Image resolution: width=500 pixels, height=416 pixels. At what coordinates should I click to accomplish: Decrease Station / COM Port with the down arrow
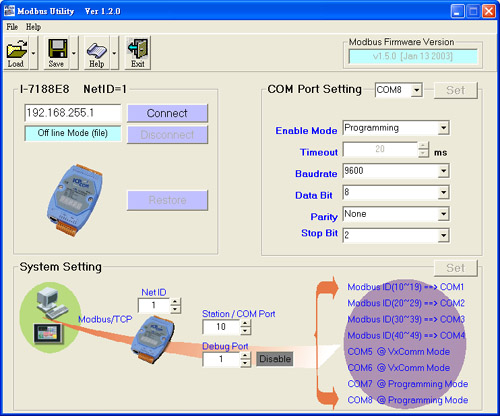(245, 331)
